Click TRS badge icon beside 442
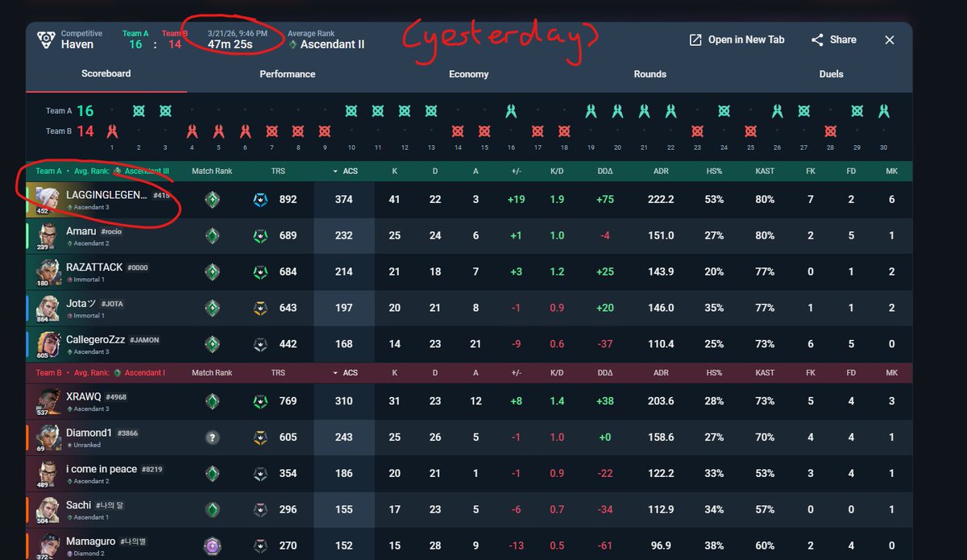 point(259,344)
